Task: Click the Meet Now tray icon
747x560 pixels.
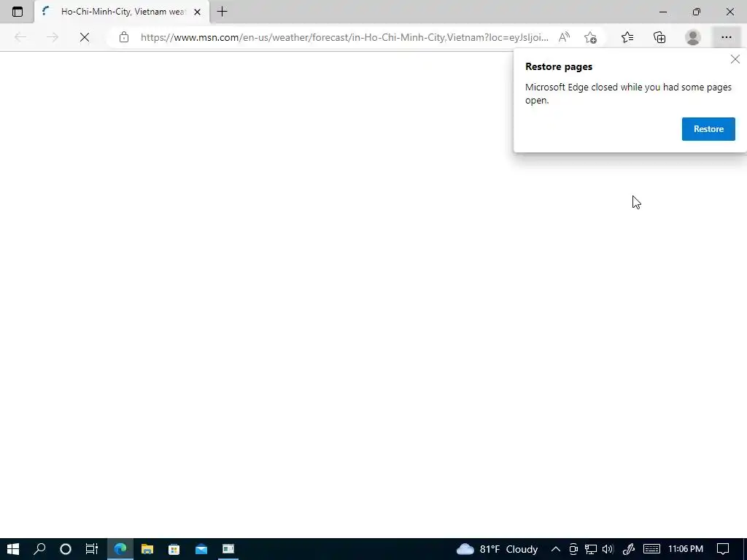Action: 573,549
